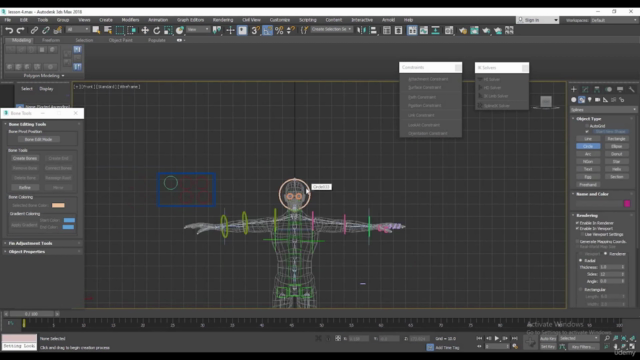Screen dimensions: 640x360
Task: Toggle the 3D Snaps button
Action: [256, 30]
